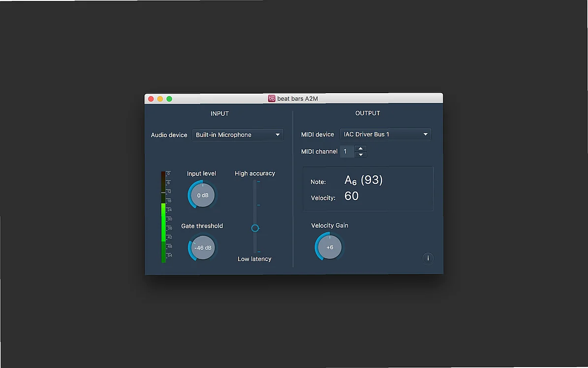Image resolution: width=588 pixels, height=368 pixels.
Task: Click the Velocity Gain label
Action: click(330, 225)
